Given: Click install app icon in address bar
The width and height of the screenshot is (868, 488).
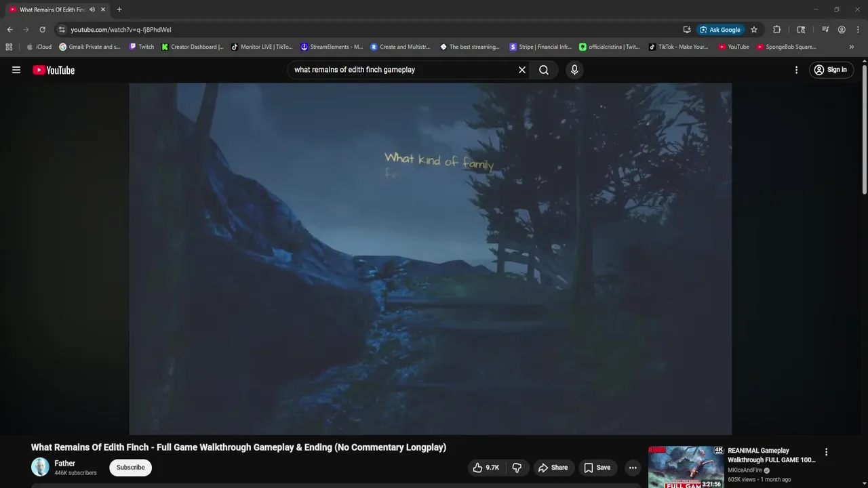Looking at the screenshot, I should pos(687,30).
